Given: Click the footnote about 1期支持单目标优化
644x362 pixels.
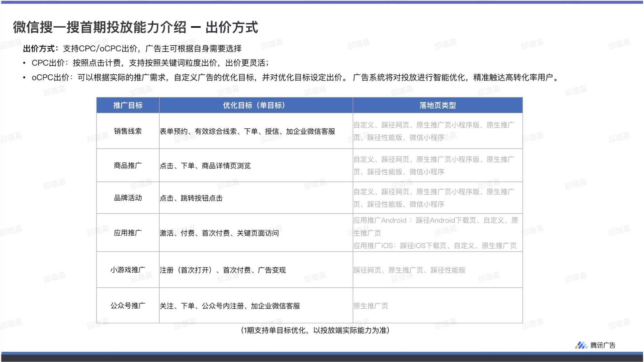Looking at the screenshot, I should pos(315,330).
